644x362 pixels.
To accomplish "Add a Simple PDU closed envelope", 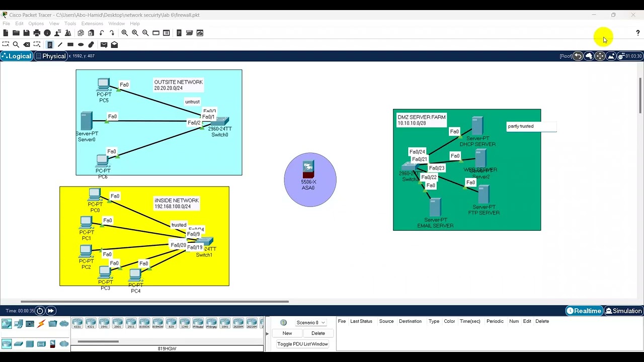I will coord(104,45).
